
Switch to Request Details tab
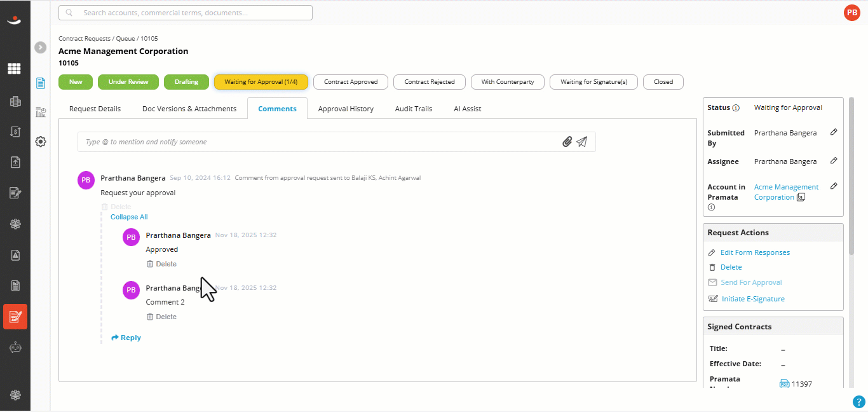(95, 109)
